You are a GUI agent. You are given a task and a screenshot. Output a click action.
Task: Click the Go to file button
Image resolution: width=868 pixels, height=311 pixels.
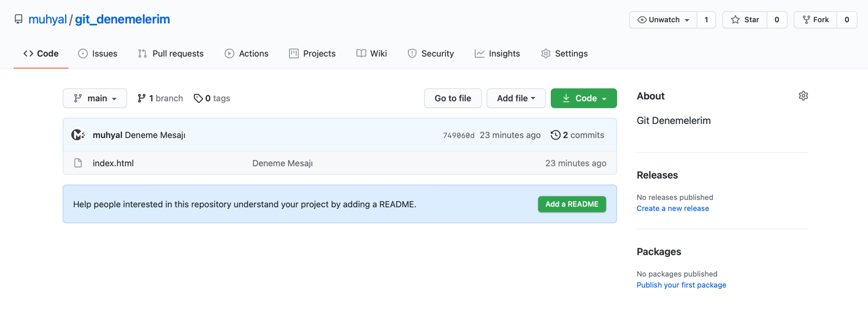coord(453,98)
